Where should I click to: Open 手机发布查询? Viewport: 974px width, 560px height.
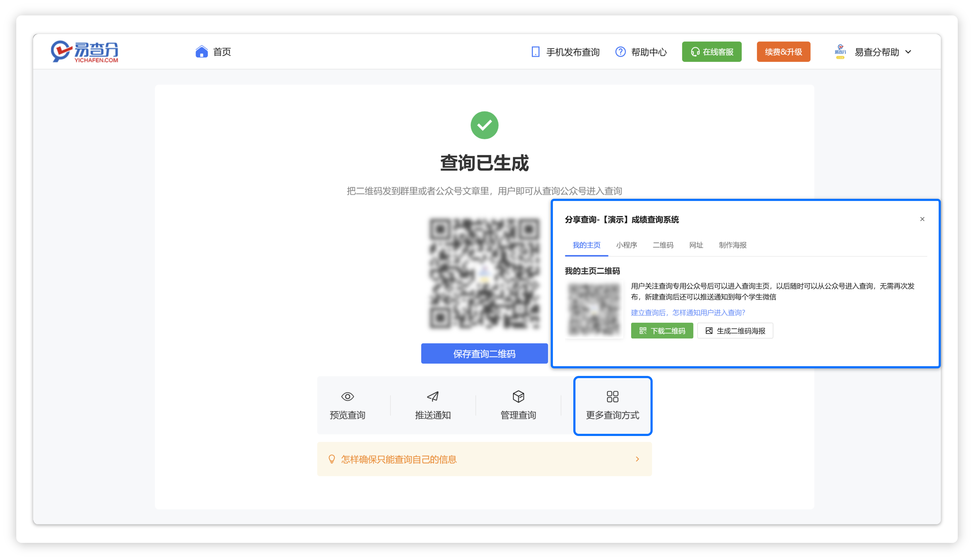coord(572,52)
